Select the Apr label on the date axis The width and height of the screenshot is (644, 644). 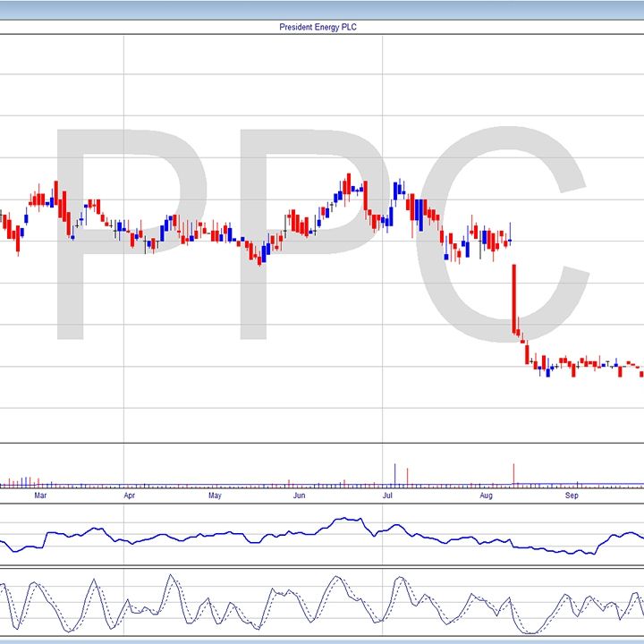click(x=130, y=495)
